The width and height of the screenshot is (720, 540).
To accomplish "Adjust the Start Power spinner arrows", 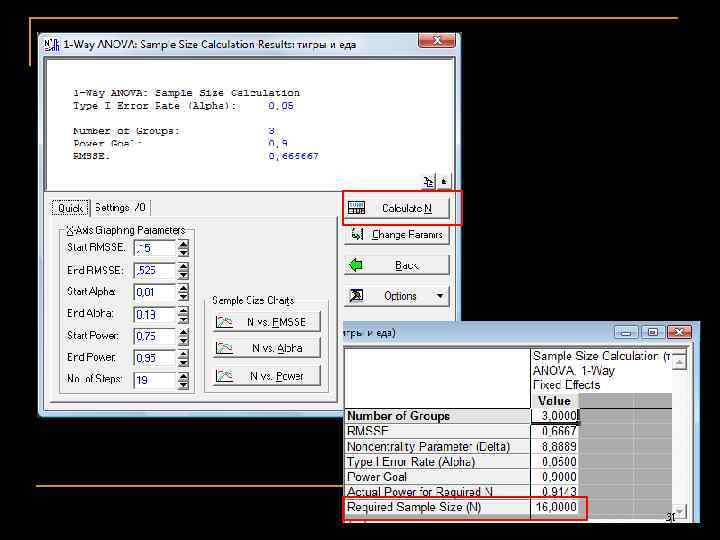I will 183,336.
